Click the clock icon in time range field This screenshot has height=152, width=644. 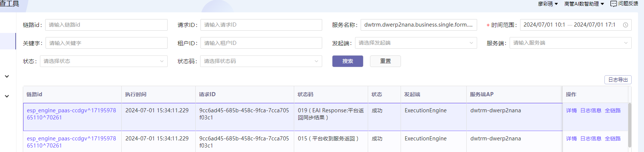[625, 25]
